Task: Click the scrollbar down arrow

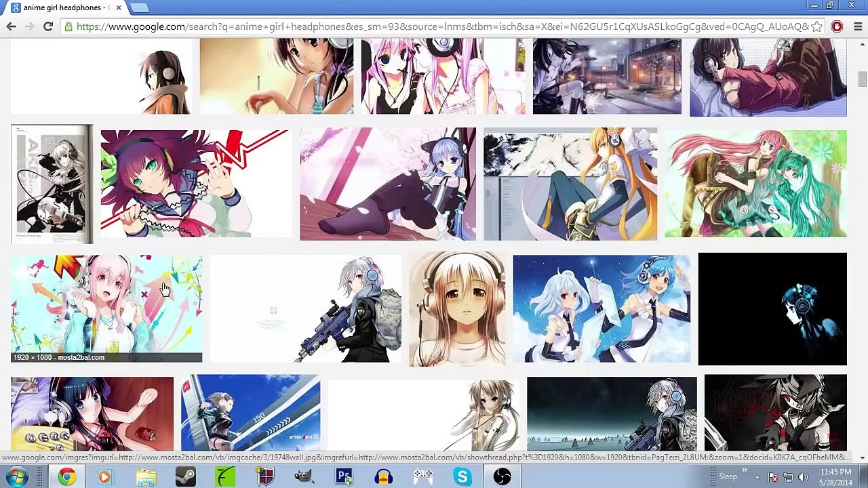Action: pos(862,457)
